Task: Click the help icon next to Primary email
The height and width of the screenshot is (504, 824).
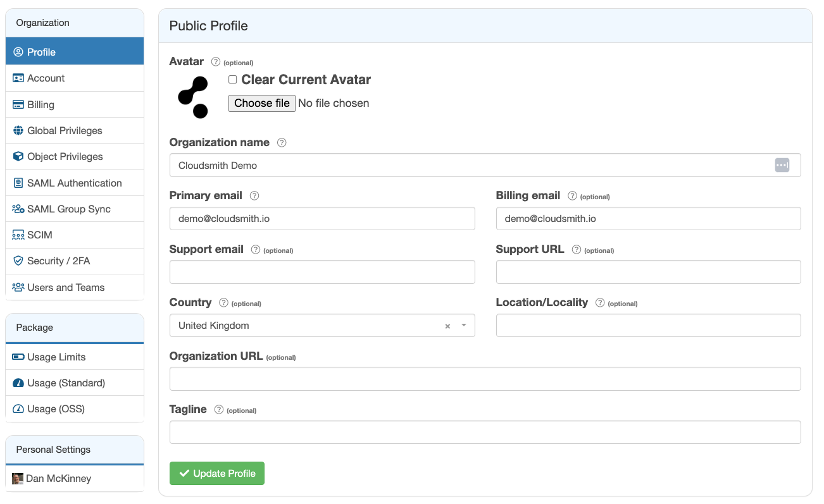Action: click(254, 196)
